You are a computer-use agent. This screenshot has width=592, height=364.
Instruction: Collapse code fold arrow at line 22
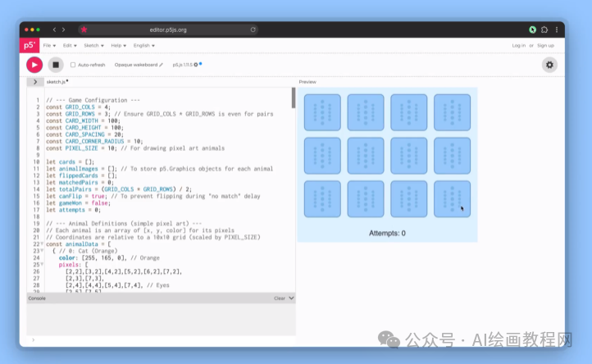pyautogui.click(x=42, y=244)
